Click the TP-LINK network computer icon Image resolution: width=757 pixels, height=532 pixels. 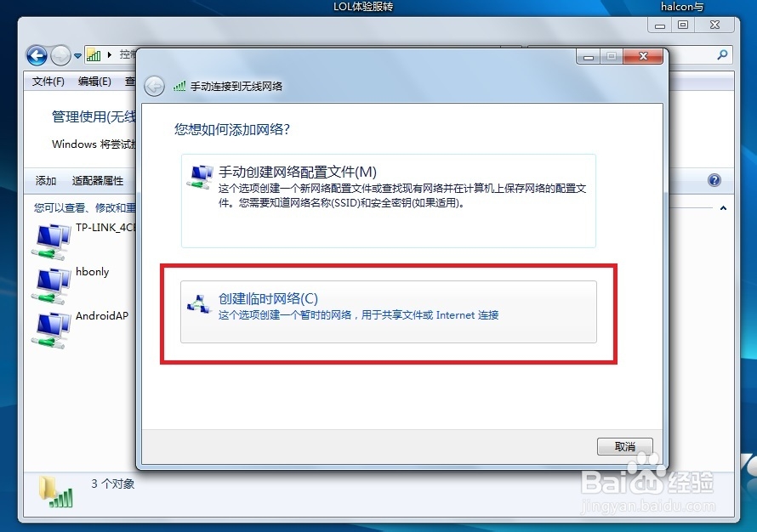pos(51,241)
